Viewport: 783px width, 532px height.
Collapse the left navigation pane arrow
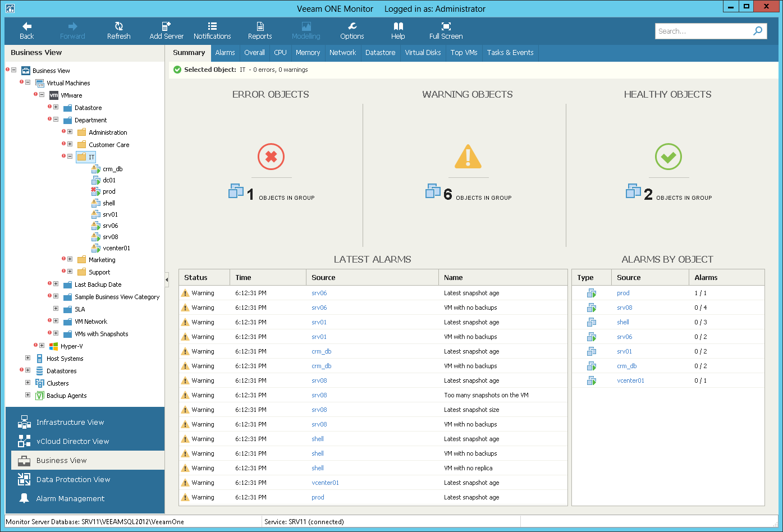(167, 279)
